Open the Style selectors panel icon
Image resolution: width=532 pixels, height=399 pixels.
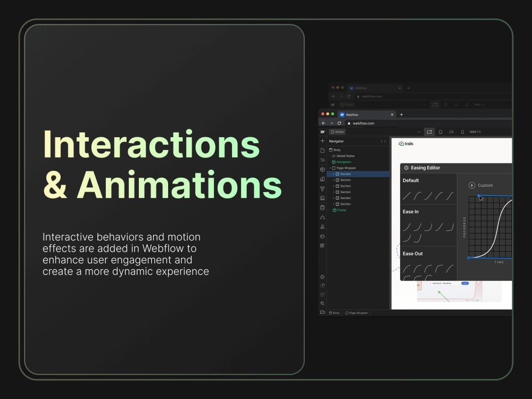[322, 179]
